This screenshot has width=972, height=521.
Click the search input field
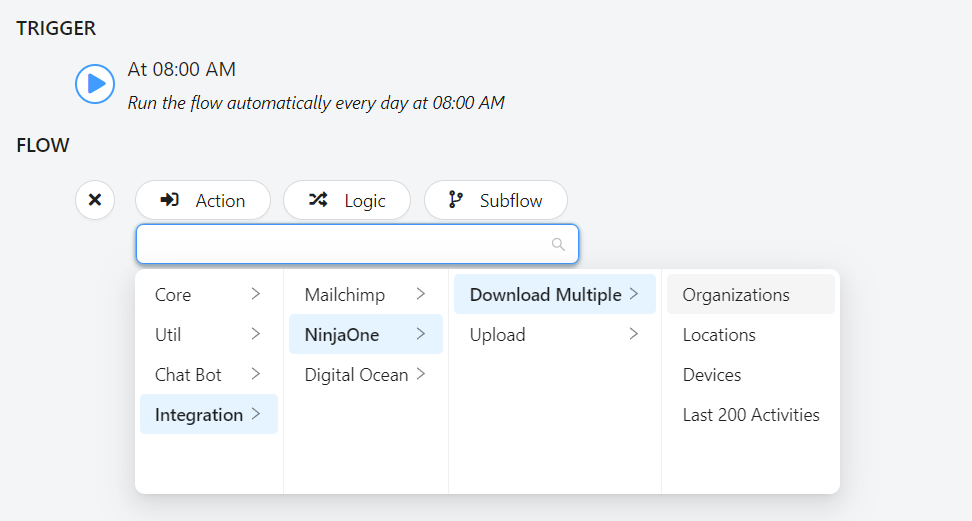357,244
